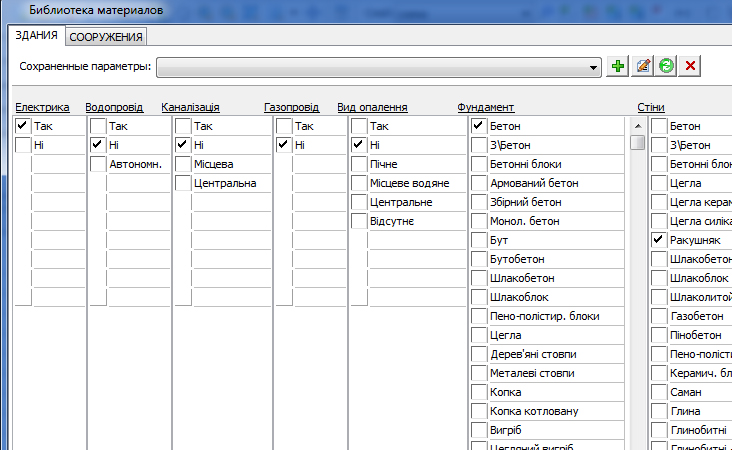
Task: Select the ЗДАНИЯ tab
Action: [36, 36]
